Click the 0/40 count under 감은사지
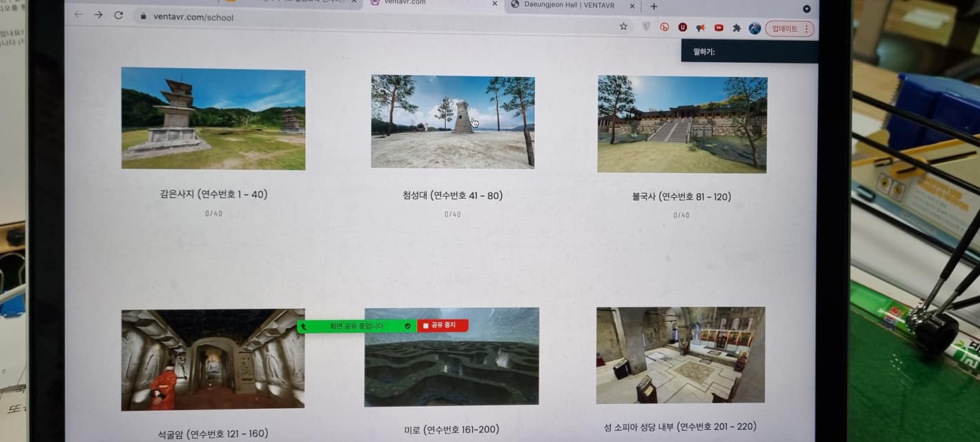This screenshot has width=980, height=442. pyautogui.click(x=213, y=213)
